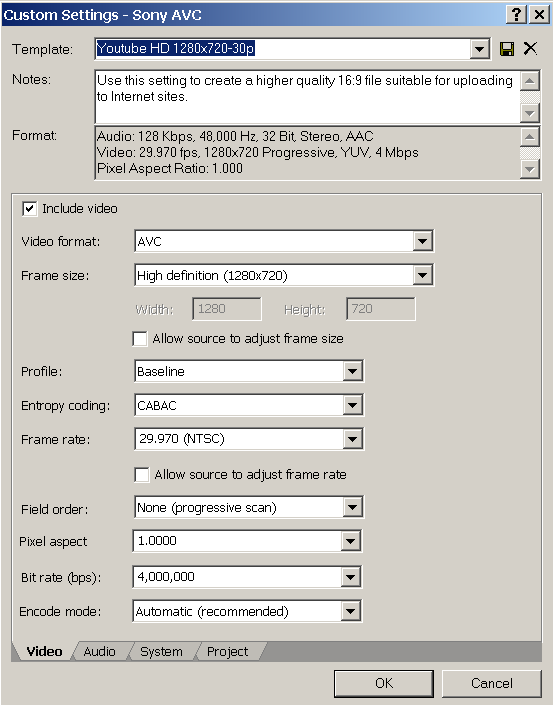Viewport: 553px width, 705px height.
Task: Click the disabled Width field showing 1280
Action: point(227,309)
